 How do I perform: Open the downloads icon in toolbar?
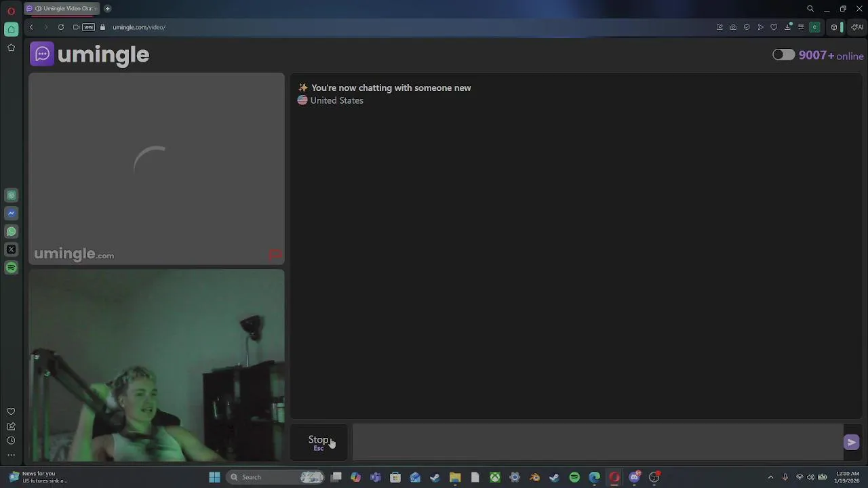[788, 27]
